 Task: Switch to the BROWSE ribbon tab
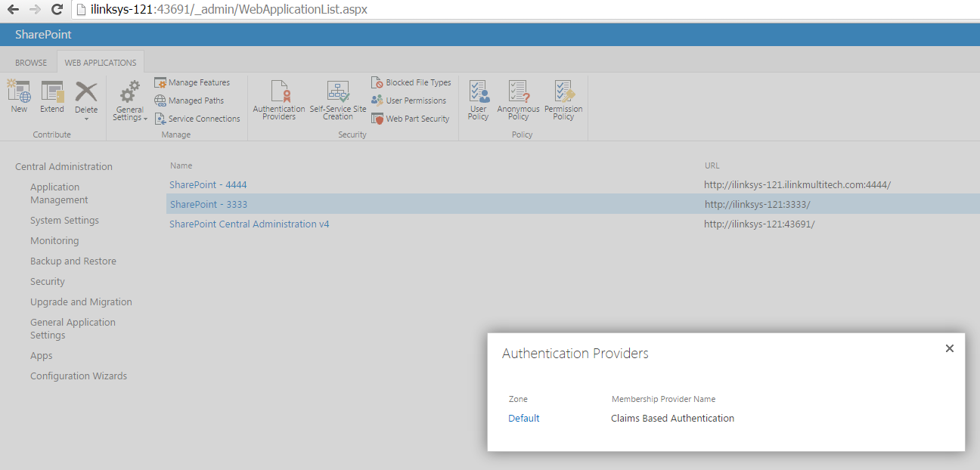coord(31,63)
